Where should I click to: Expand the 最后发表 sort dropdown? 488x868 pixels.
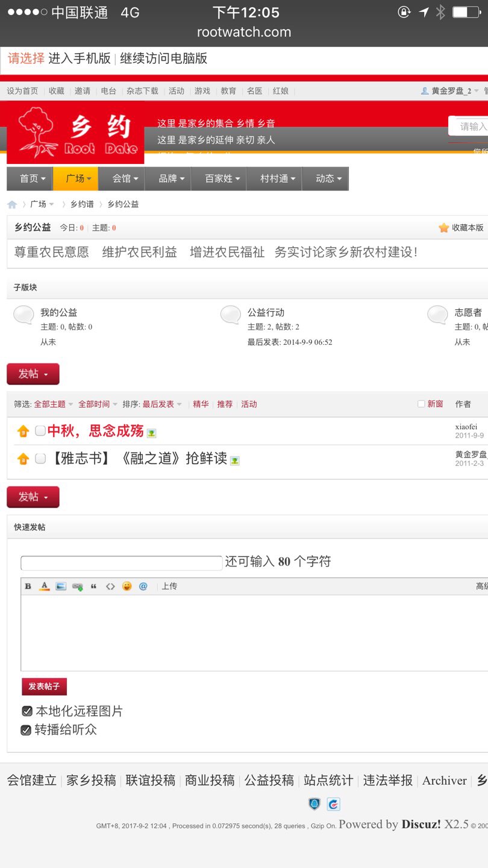(162, 404)
